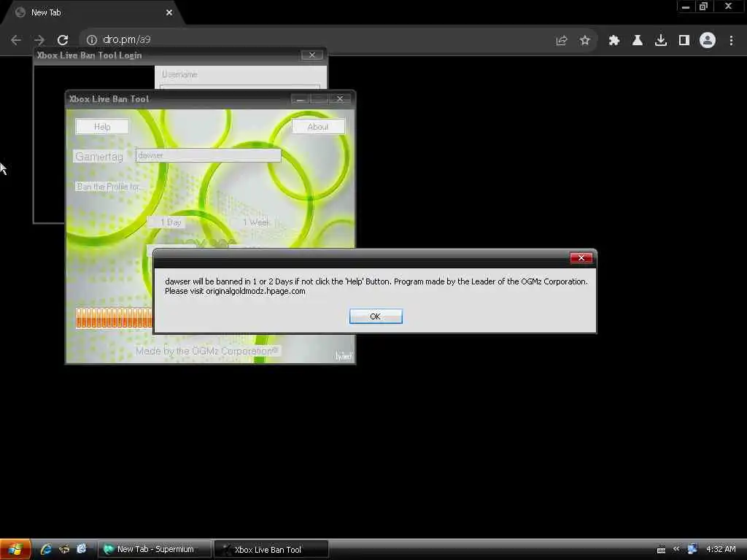Click the network tray icon

692,550
